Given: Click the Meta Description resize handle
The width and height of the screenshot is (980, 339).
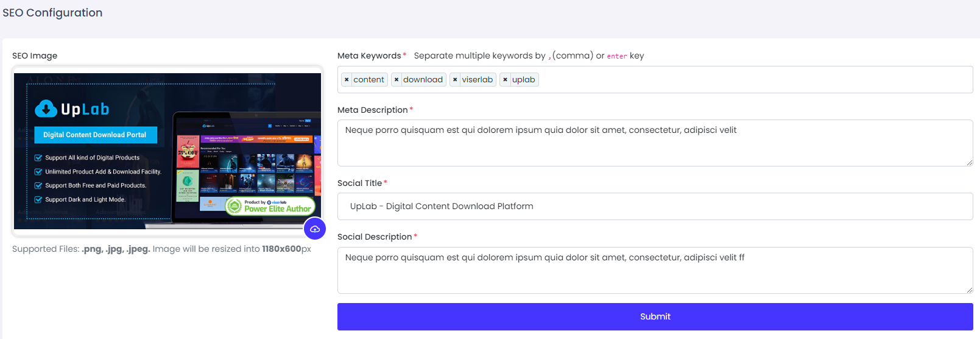Looking at the screenshot, I should (969, 162).
